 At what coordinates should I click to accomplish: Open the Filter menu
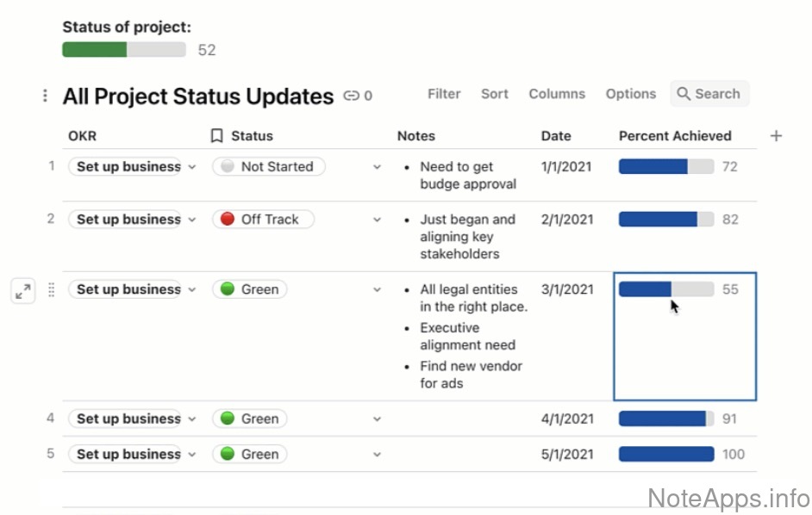pos(444,94)
